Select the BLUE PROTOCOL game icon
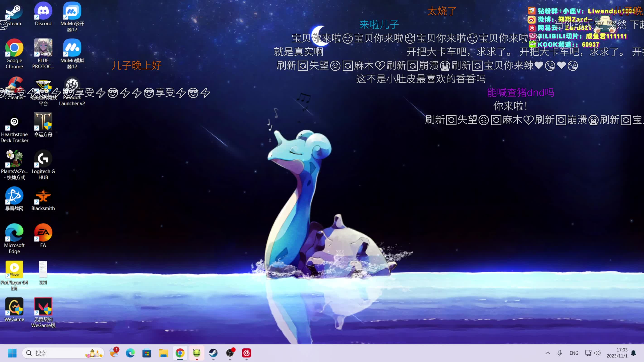Image resolution: width=644 pixels, height=362 pixels. [x=43, y=48]
